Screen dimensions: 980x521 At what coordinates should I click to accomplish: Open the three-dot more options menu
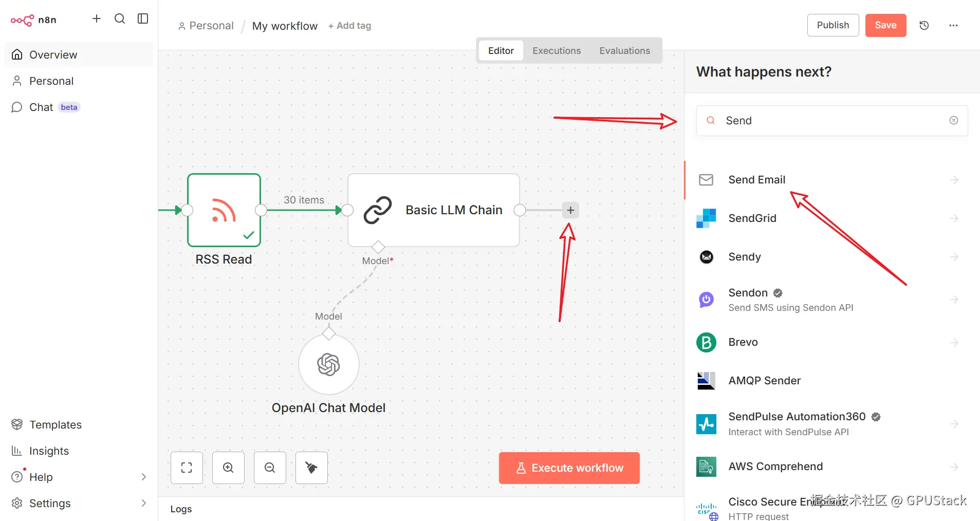point(953,25)
